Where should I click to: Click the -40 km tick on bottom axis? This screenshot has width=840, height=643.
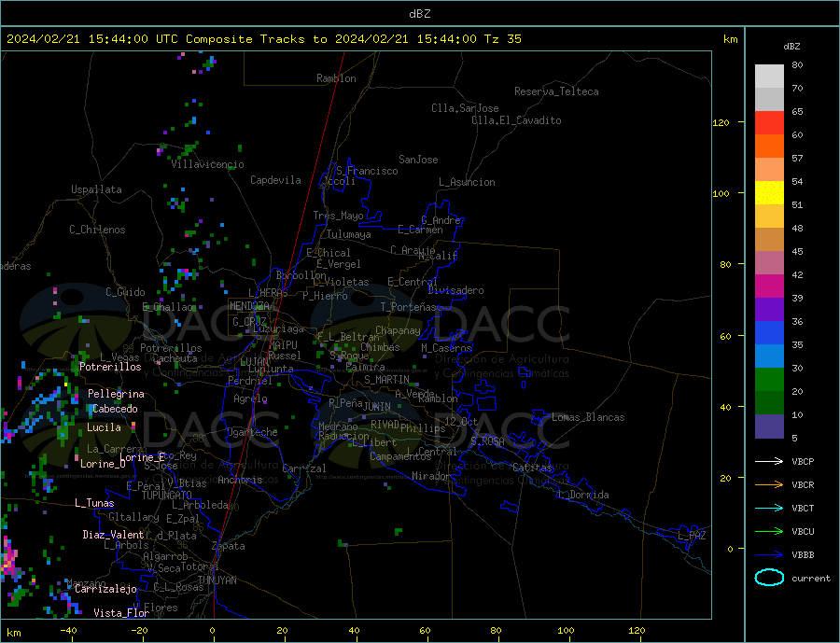click(x=68, y=631)
